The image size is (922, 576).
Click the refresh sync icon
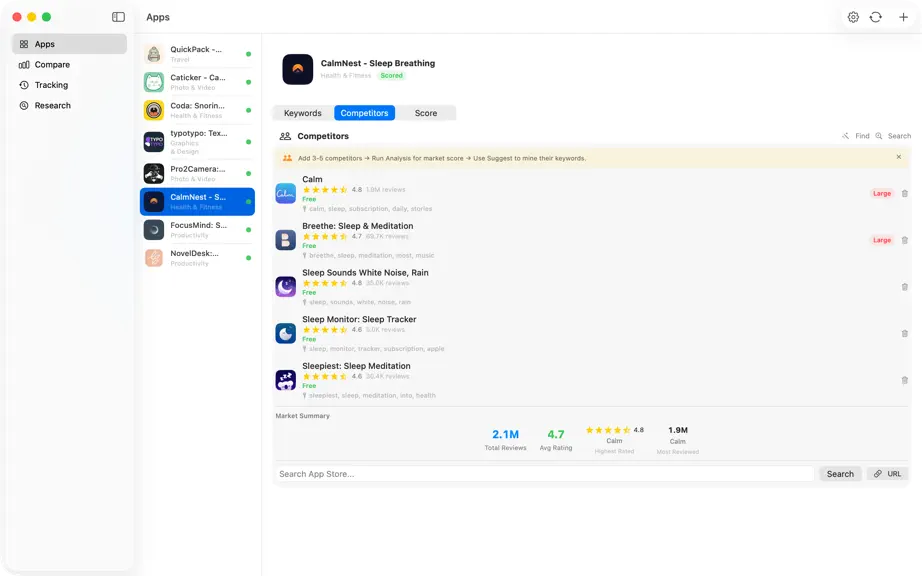pos(876,17)
